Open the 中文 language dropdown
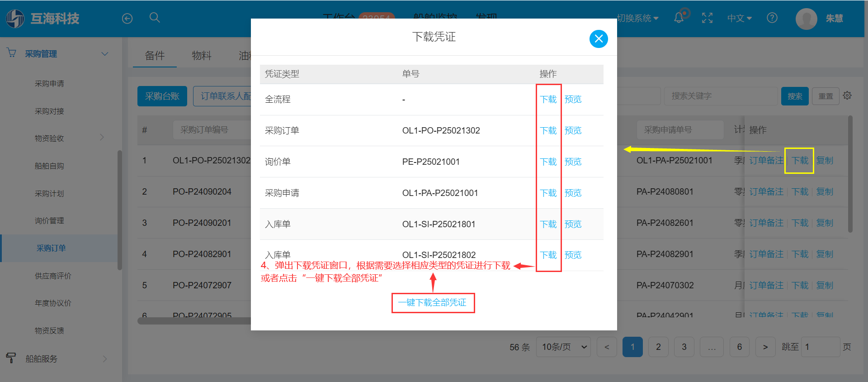Screen dimensions: 868x382 point(739,18)
